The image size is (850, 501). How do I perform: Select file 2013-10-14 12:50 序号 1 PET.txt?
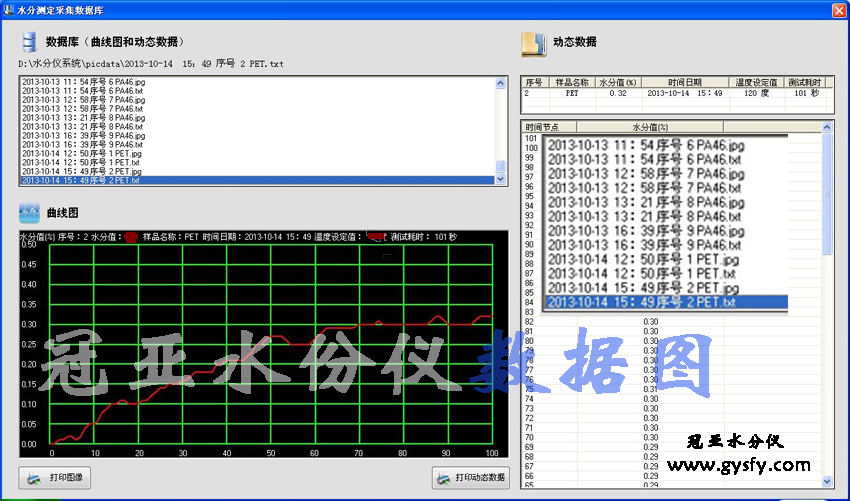point(257,162)
